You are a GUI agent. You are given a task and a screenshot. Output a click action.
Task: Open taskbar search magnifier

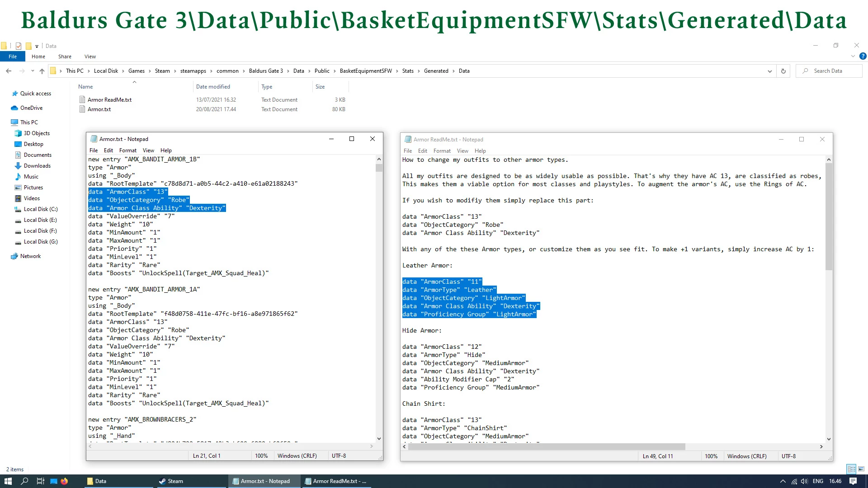pos(24,481)
